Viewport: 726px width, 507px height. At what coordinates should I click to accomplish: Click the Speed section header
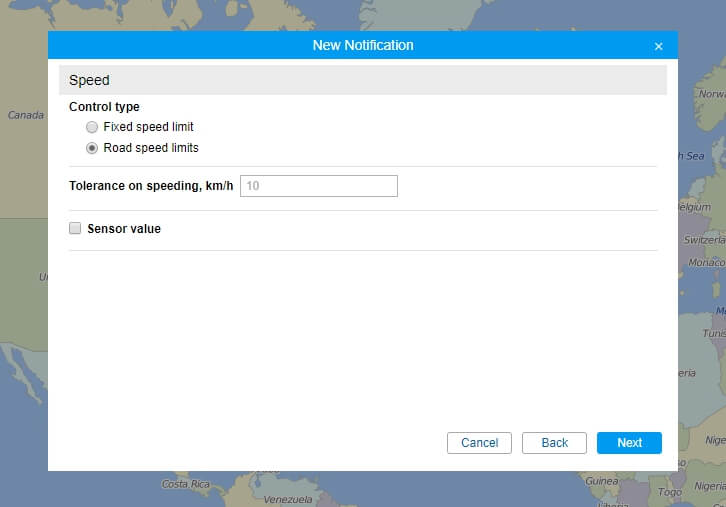click(363, 80)
